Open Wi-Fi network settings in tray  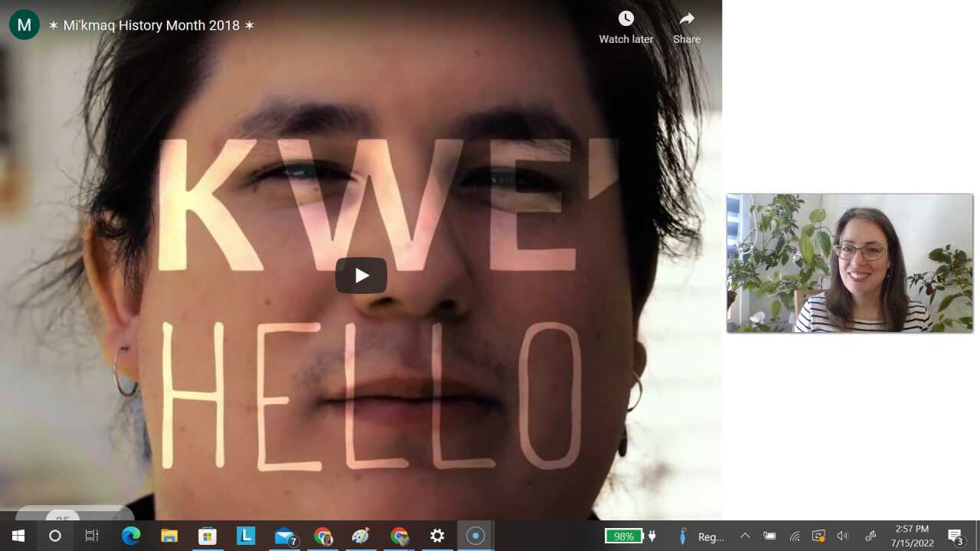pyautogui.click(x=795, y=536)
